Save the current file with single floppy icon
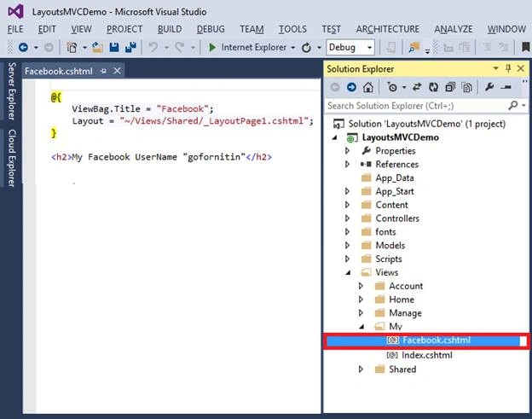 (114, 47)
